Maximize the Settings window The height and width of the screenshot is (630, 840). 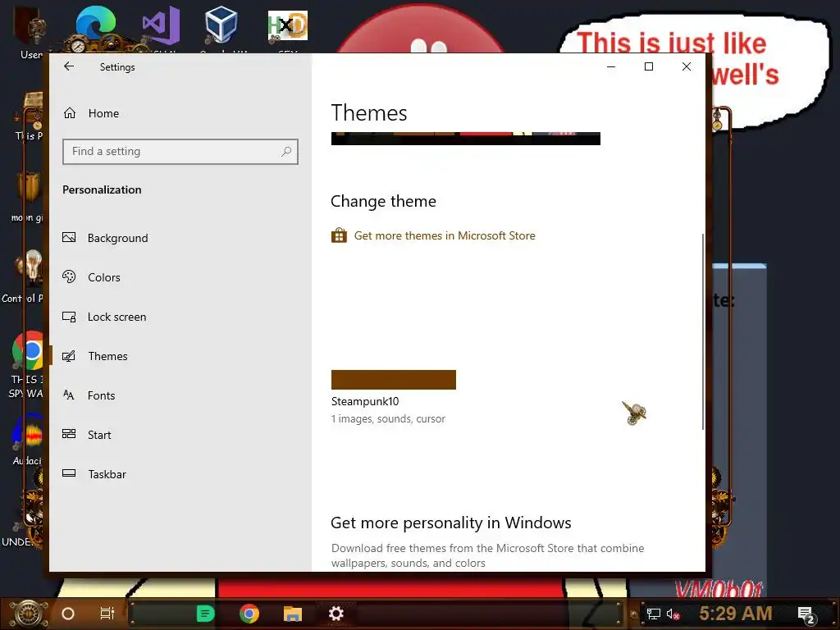click(649, 66)
